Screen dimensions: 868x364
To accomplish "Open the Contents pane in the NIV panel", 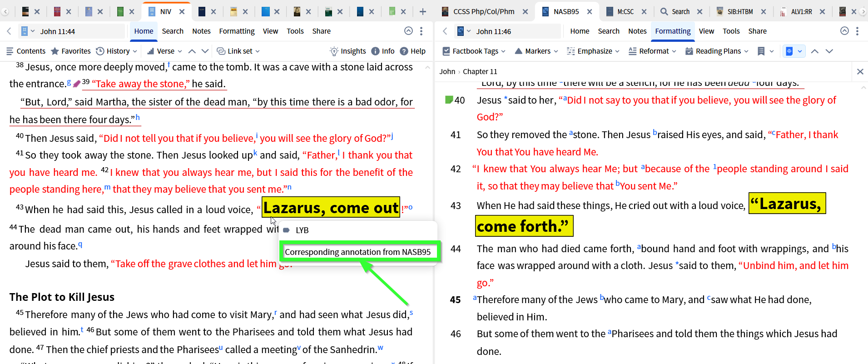I will (x=26, y=51).
